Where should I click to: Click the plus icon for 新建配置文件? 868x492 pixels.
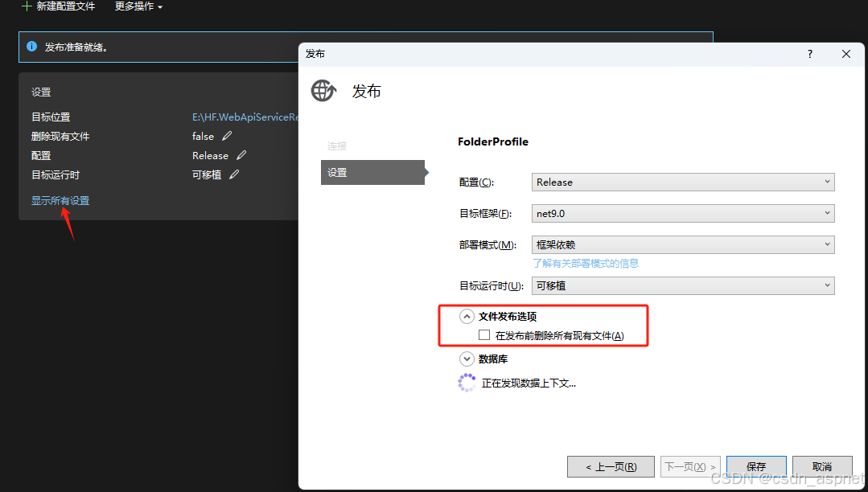click(x=26, y=6)
